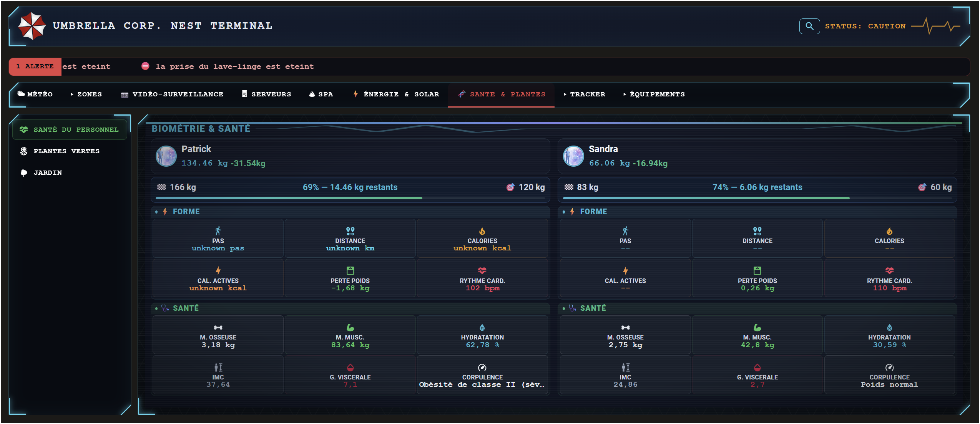Viewport: 980px width, 424px height.
Task: Click the 'Obésité de classe II' value
Action: pyautogui.click(x=482, y=384)
